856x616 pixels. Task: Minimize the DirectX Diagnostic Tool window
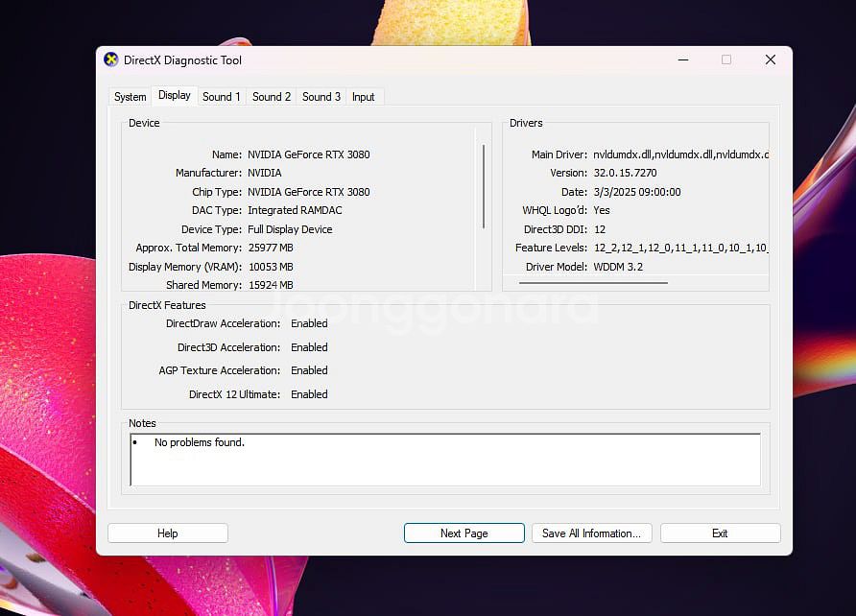683,59
